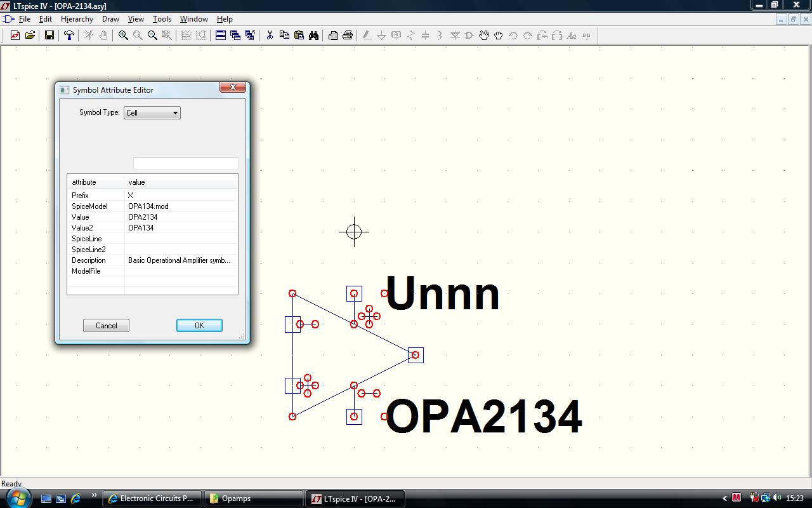
Task: Click the system clock showing 15:23
Action: pos(795,498)
